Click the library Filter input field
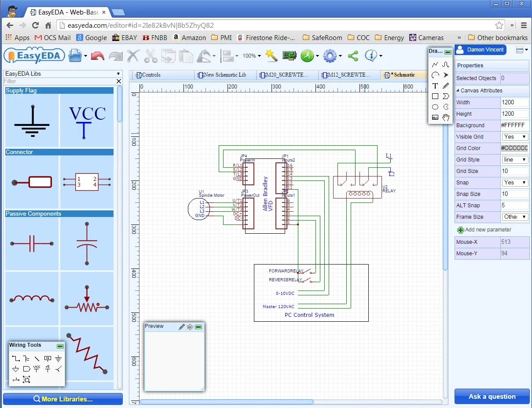Viewport: 532px width, 408px height. tap(59, 81)
